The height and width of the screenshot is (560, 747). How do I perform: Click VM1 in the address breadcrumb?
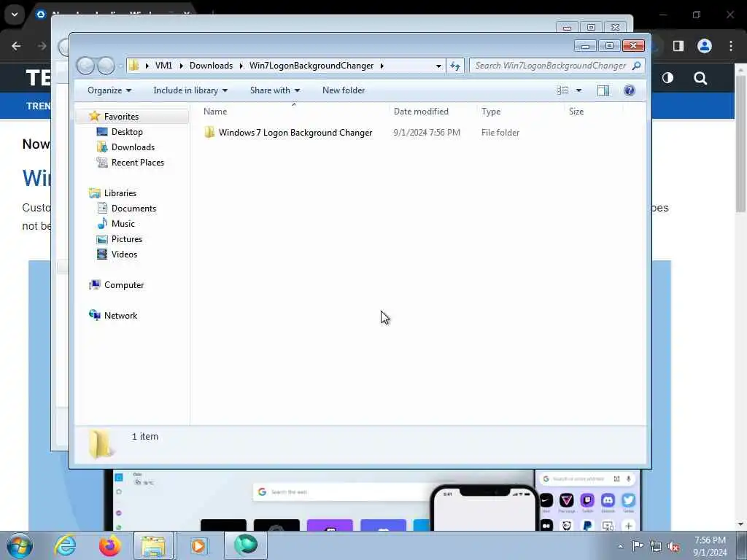pos(163,66)
